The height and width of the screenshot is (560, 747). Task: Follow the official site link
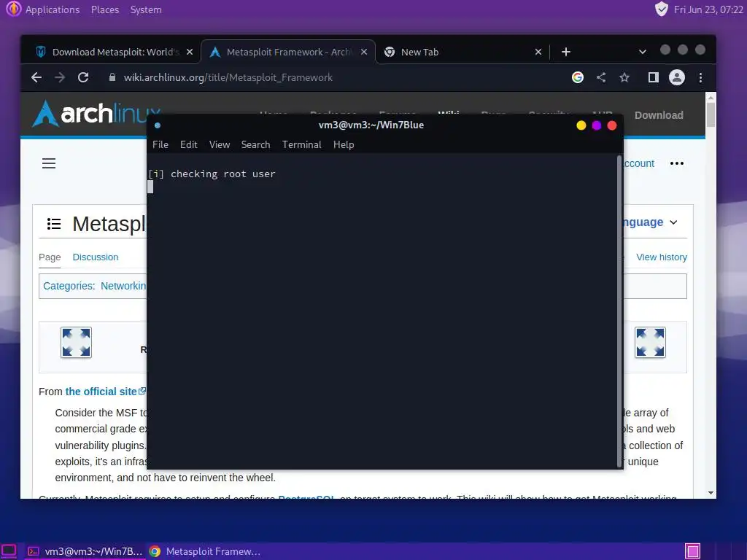(x=101, y=392)
